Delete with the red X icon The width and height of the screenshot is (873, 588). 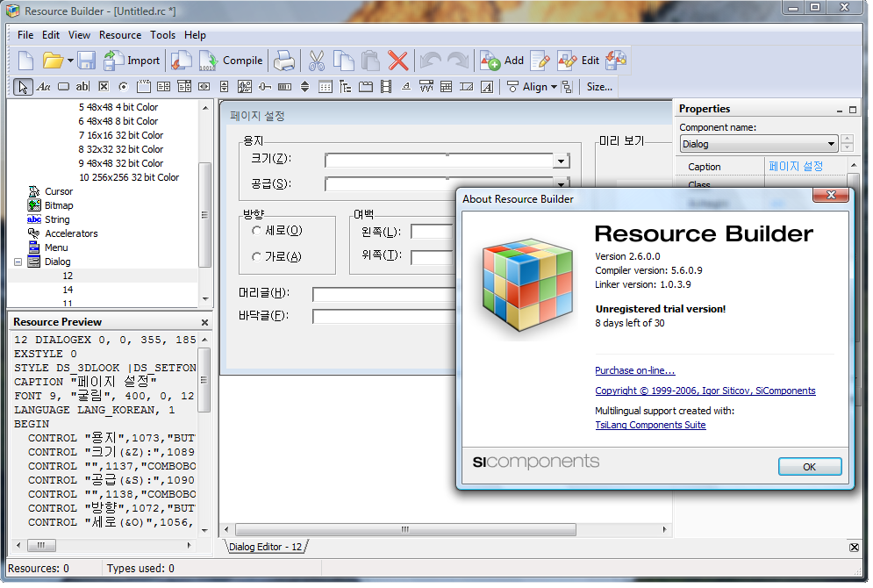point(398,61)
